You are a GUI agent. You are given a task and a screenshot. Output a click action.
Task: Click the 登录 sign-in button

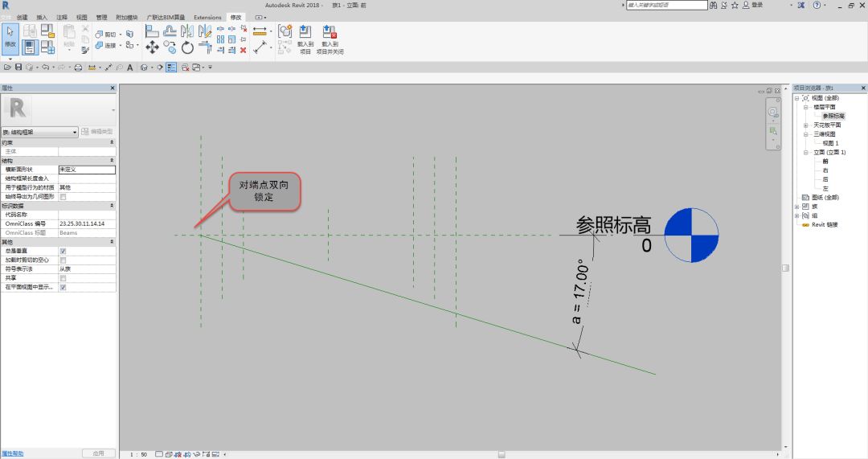(x=753, y=5)
